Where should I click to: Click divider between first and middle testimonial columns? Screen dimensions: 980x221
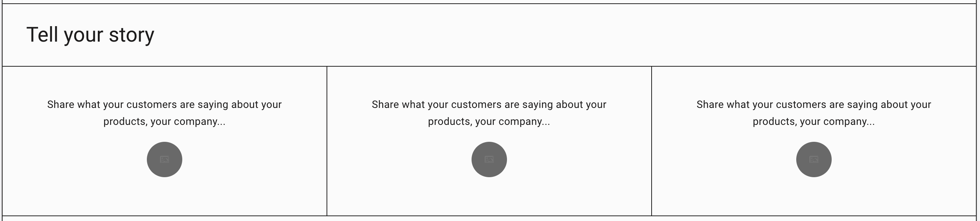327,141
